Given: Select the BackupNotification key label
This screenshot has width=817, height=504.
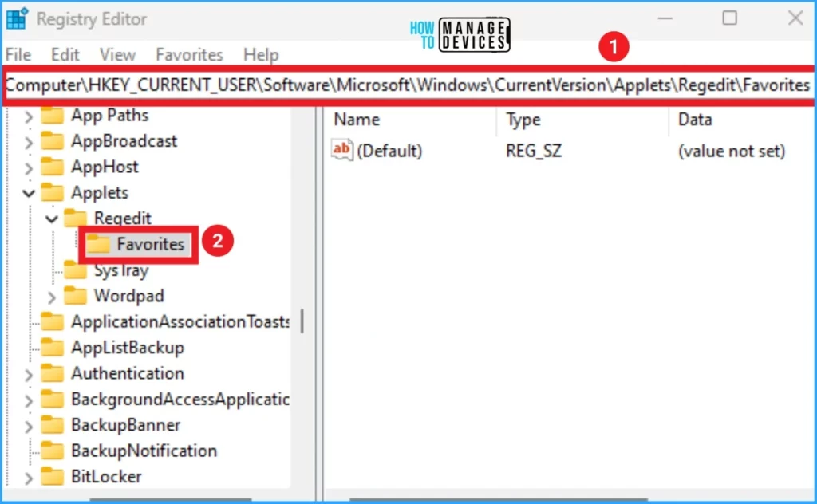Looking at the screenshot, I should pos(144,451).
